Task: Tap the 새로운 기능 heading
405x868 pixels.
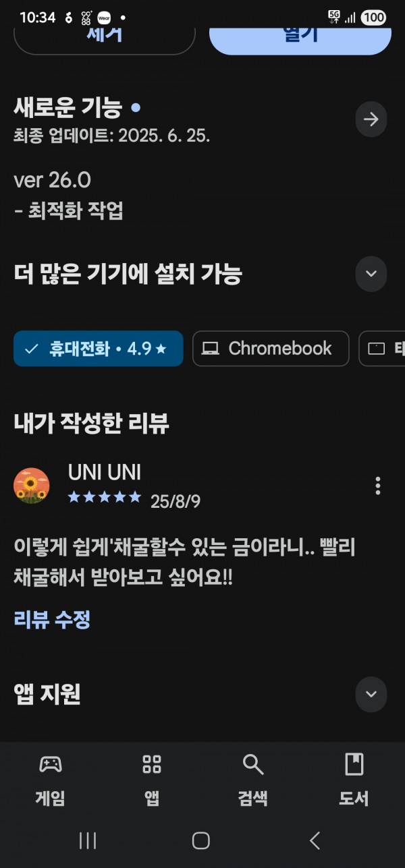Action: pos(67,107)
